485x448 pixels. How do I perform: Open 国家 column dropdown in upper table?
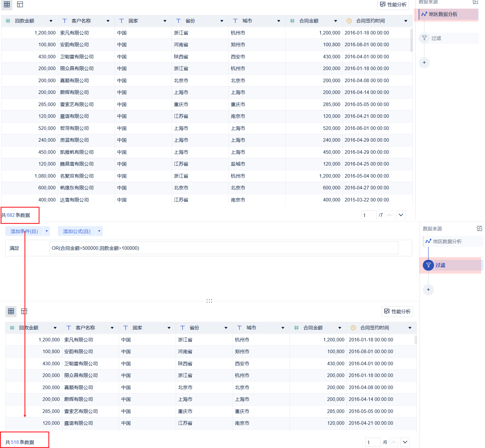(165, 21)
